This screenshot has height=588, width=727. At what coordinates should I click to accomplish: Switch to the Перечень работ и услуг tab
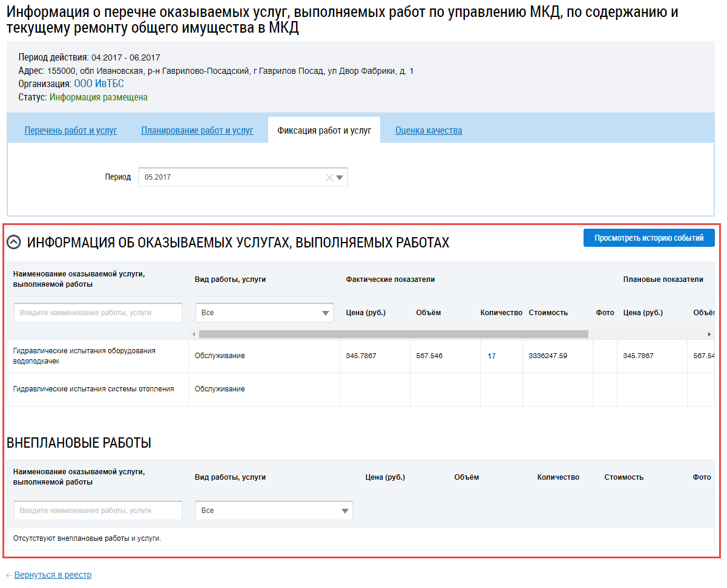[x=71, y=130]
